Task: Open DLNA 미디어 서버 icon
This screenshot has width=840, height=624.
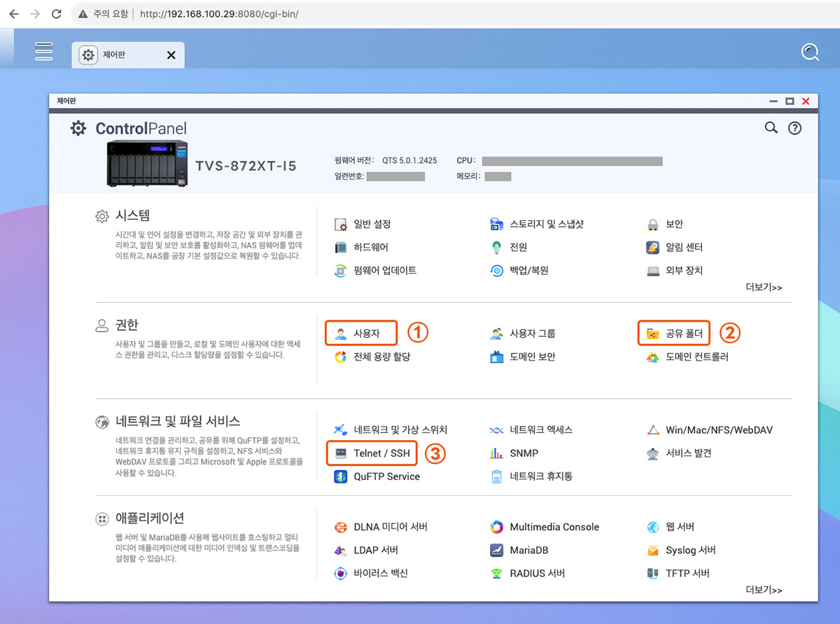Action: (341, 527)
